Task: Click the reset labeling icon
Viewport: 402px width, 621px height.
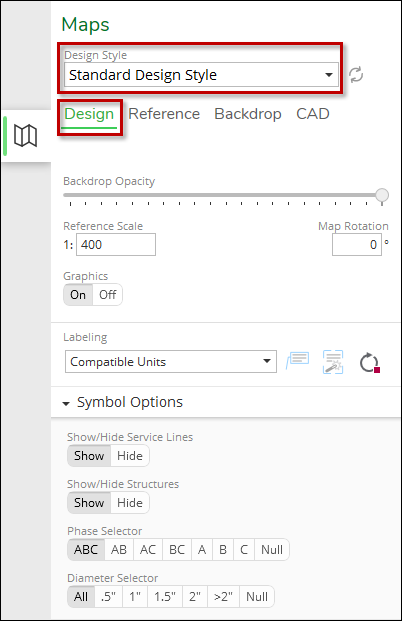Action: 369,362
